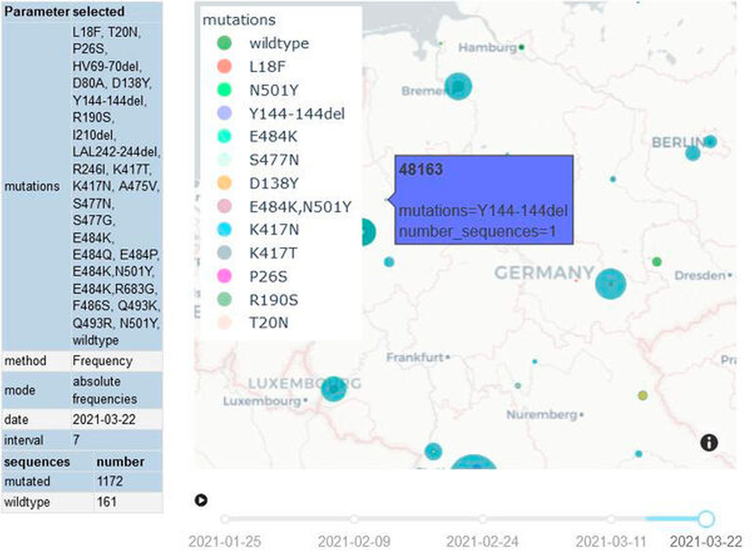Hide N501Y mutation legend item
The height and width of the screenshot is (560, 752).
(273, 90)
